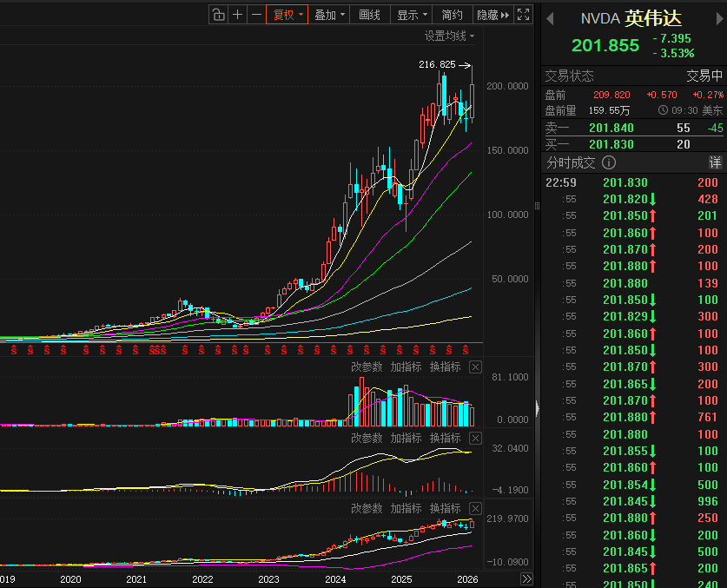Click trade row with volume 996
This screenshot has width=727, height=588.
634,501
